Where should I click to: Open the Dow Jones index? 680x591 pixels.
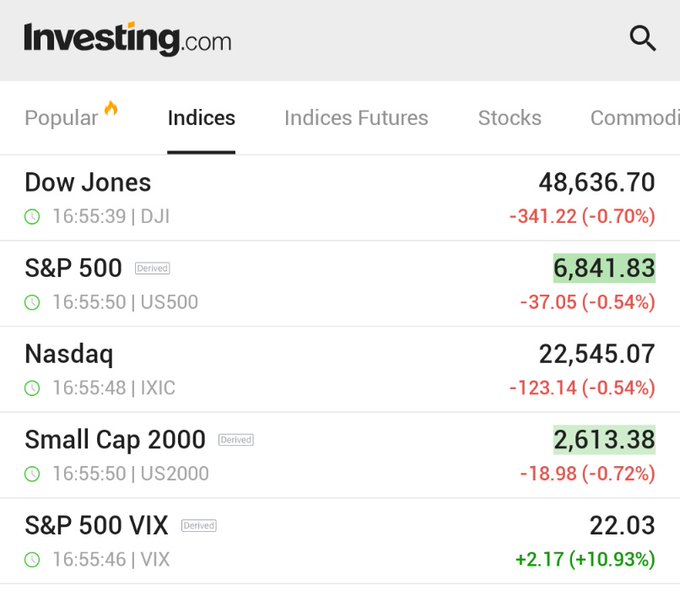pyautogui.click(x=88, y=183)
